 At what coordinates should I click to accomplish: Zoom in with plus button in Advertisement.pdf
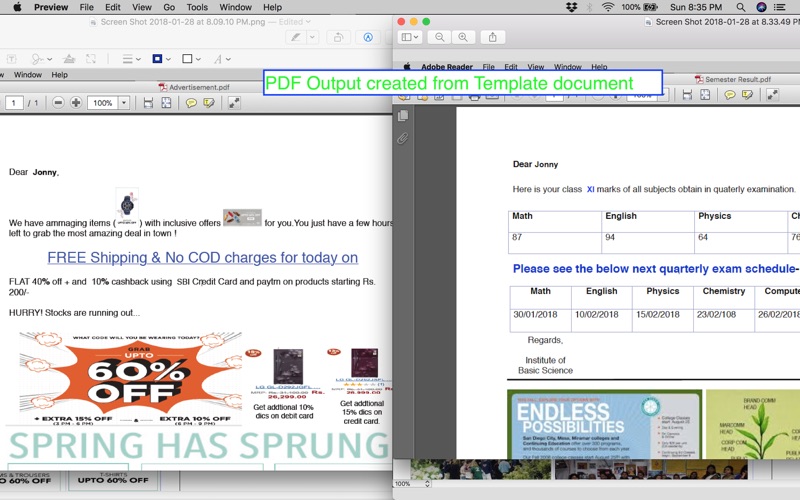click(x=76, y=103)
